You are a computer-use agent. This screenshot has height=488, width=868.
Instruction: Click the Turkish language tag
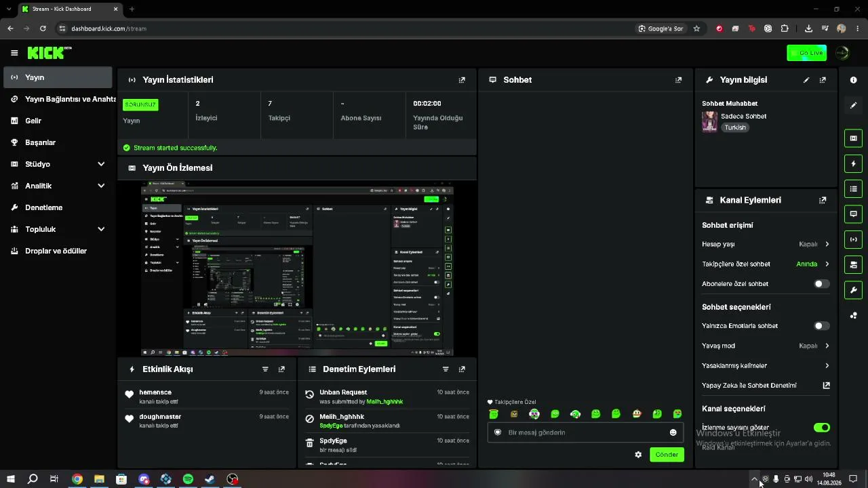[734, 127]
